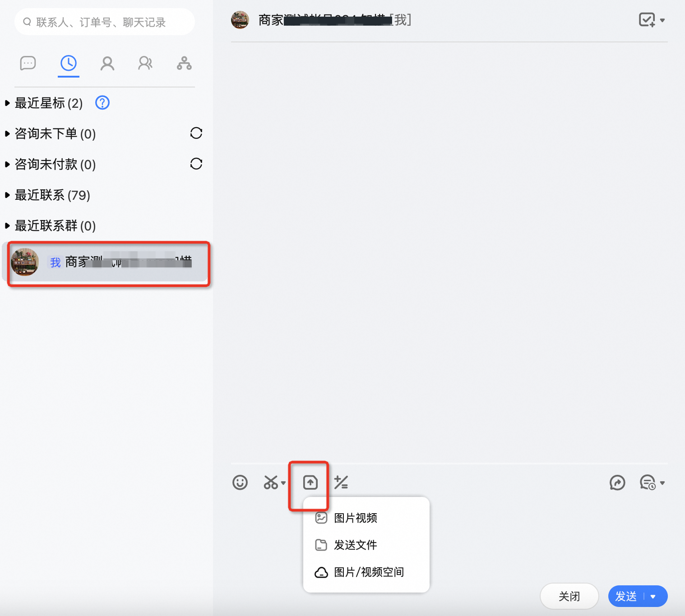Select the 商家测 contact row marked 我
This screenshot has width=685, height=616.
(106, 262)
